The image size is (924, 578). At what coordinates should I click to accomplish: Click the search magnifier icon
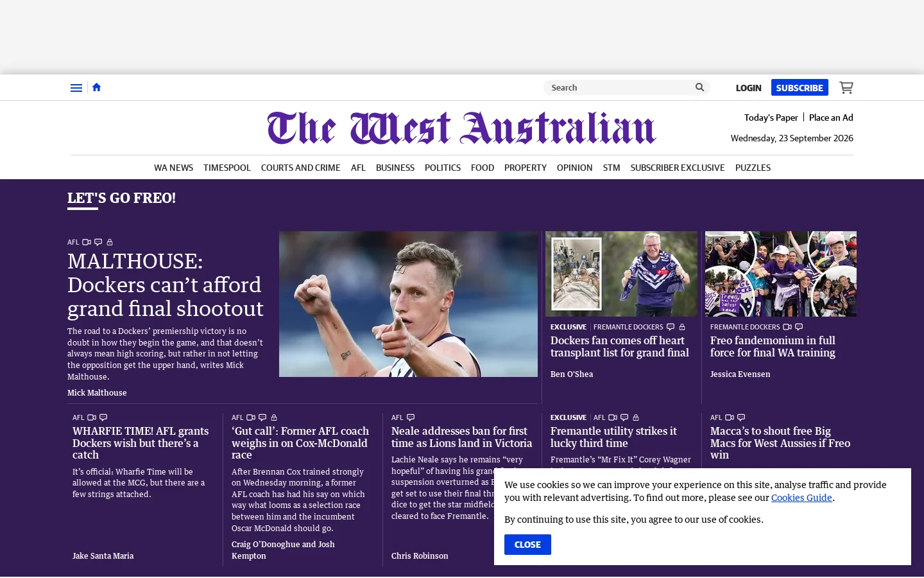click(x=699, y=87)
